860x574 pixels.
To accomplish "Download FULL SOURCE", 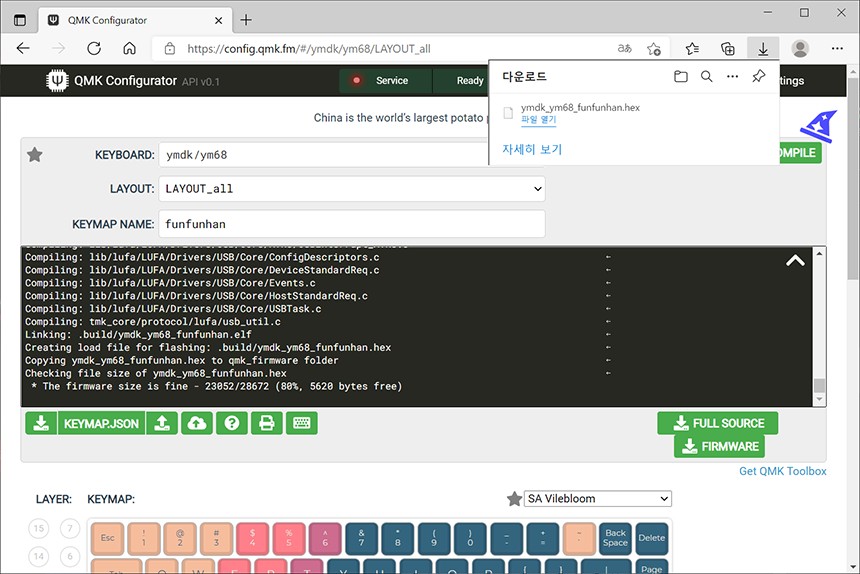I will click(717, 423).
